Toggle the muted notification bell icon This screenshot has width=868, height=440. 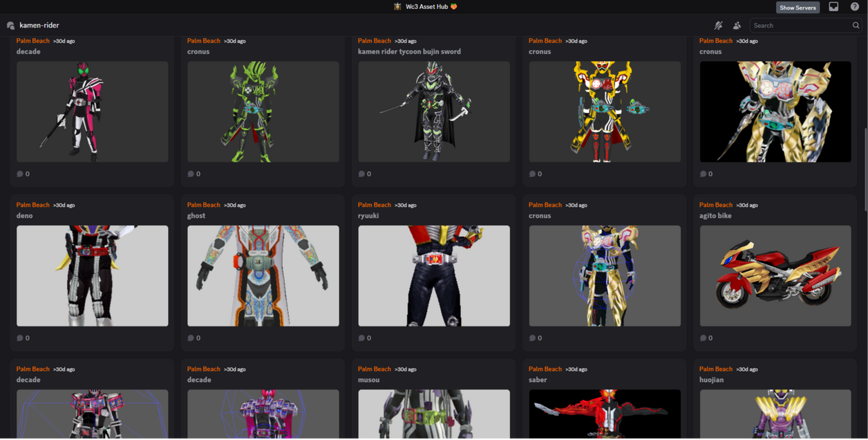[719, 26]
